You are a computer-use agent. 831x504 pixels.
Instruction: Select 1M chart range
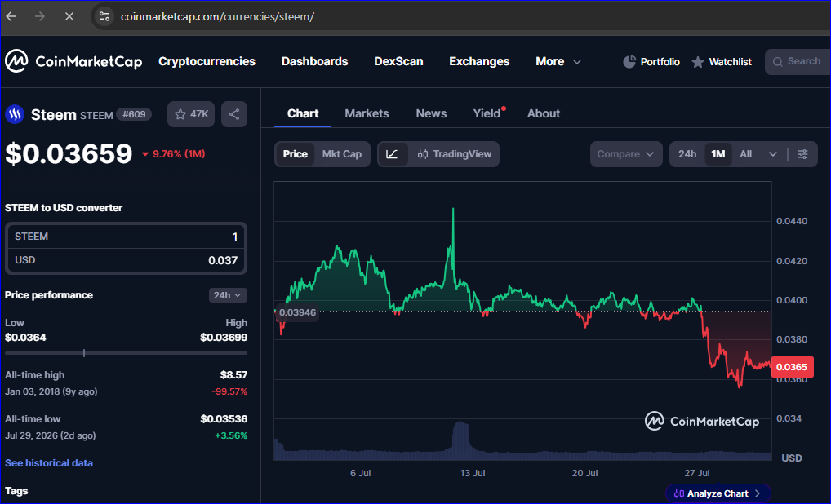point(718,154)
